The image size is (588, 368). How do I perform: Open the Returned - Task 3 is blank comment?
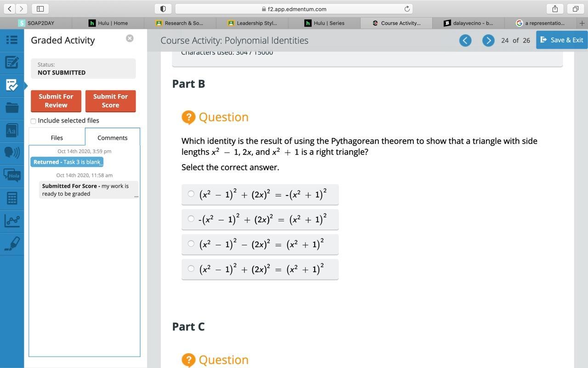coord(67,162)
